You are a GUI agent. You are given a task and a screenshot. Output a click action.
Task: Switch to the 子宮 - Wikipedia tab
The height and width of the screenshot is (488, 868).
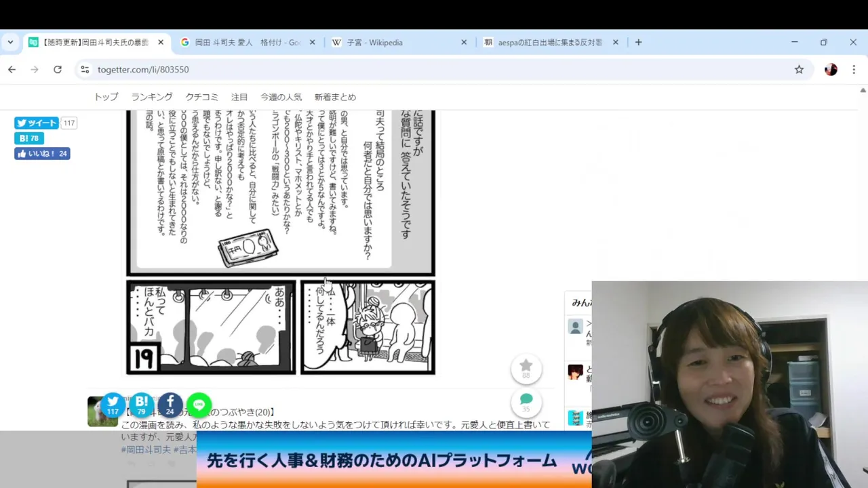pos(399,42)
